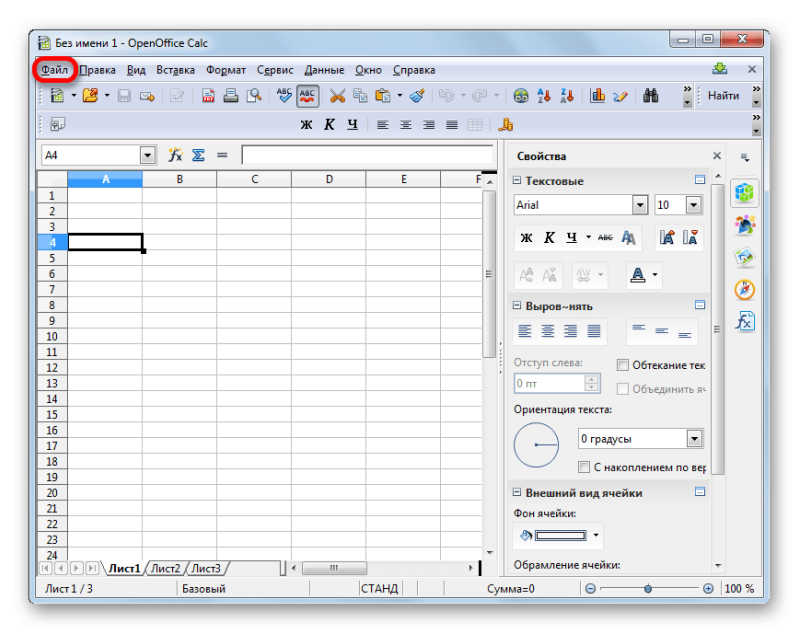Viewport: 800px width, 634px height.
Task: Switch to the Лист3 sheet tab
Action: coord(206,568)
